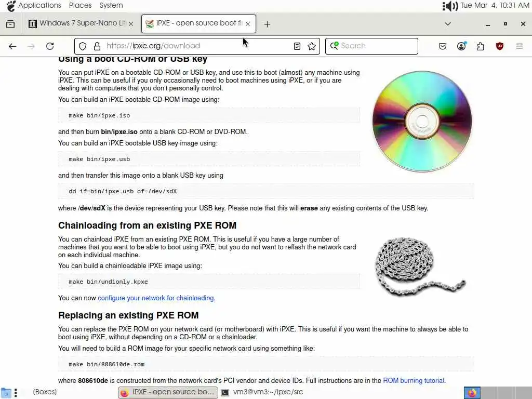Click the bold /dev/sdX text
This screenshot has width=532, height=399.
[x=92, y=208]
